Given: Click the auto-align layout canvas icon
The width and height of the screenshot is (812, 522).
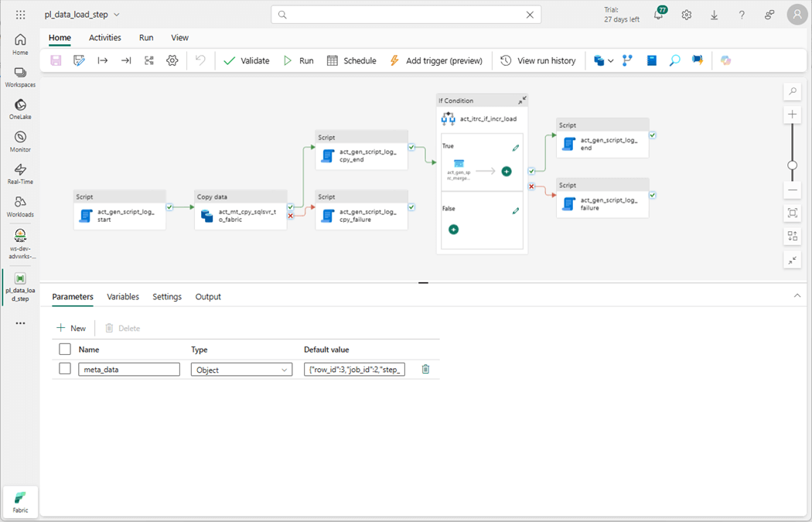Looking at the screenshot, I should tap(793, 236).
